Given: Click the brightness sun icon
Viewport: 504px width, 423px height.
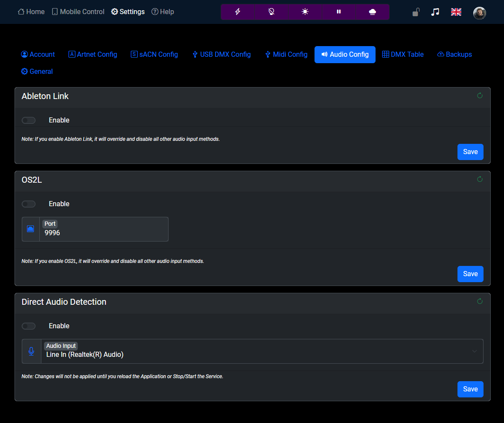Looking at the screenshot, I should 305,12.
